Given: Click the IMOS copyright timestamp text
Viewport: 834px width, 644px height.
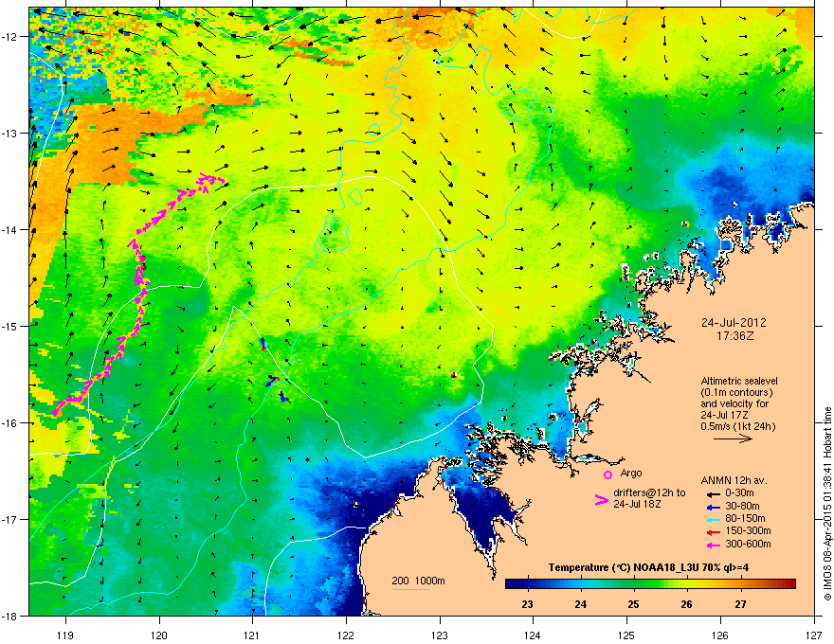Looking at the screenshot, I should tap(827, 504).
